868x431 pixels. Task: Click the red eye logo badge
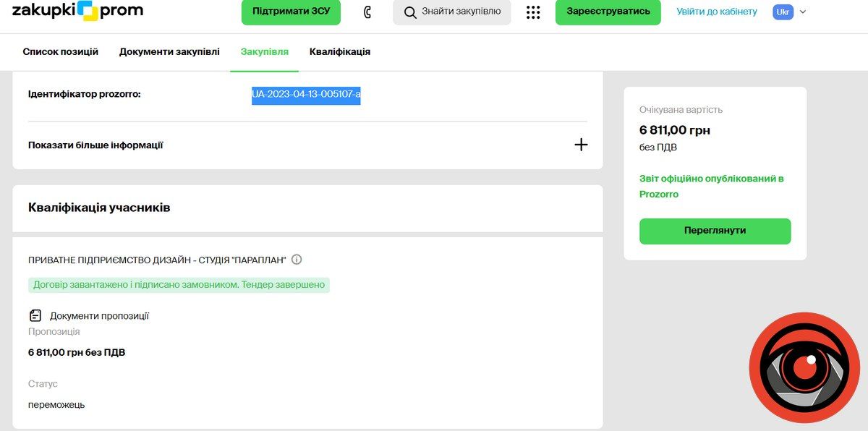click(x=803, y=368)
